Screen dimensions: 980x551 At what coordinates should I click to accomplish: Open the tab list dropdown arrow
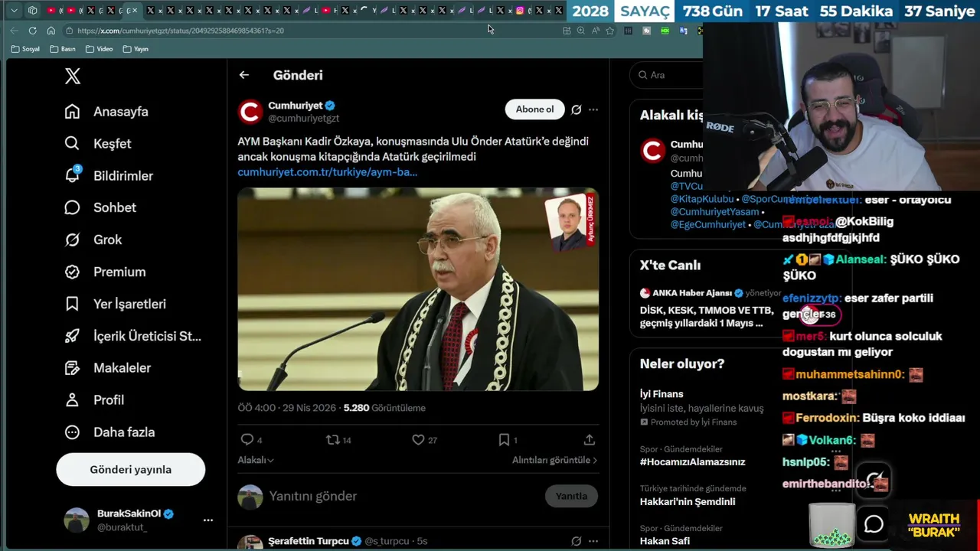tap(14, 11)
